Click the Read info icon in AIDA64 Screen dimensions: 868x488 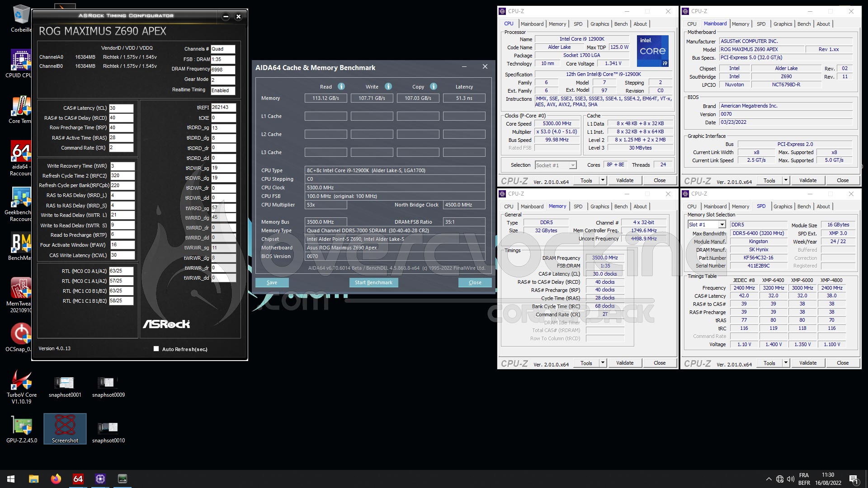[341, 86]
